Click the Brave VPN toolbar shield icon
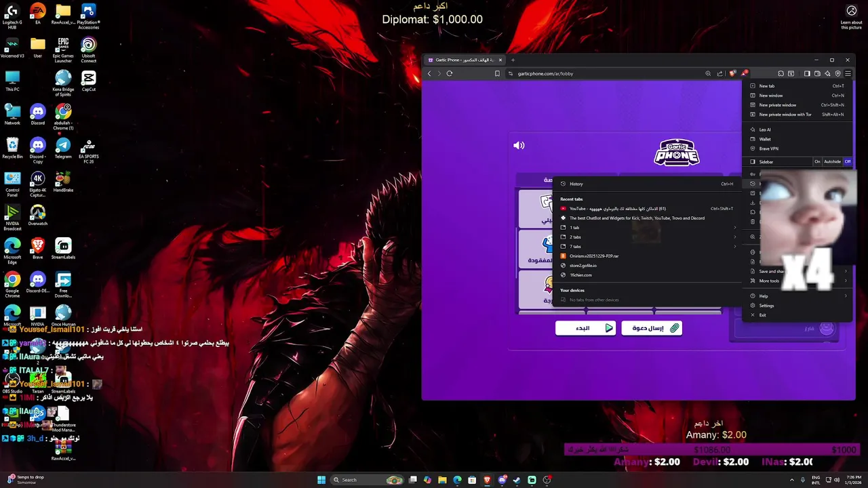Viewport: 868px width, 488px height. (837, 73)
